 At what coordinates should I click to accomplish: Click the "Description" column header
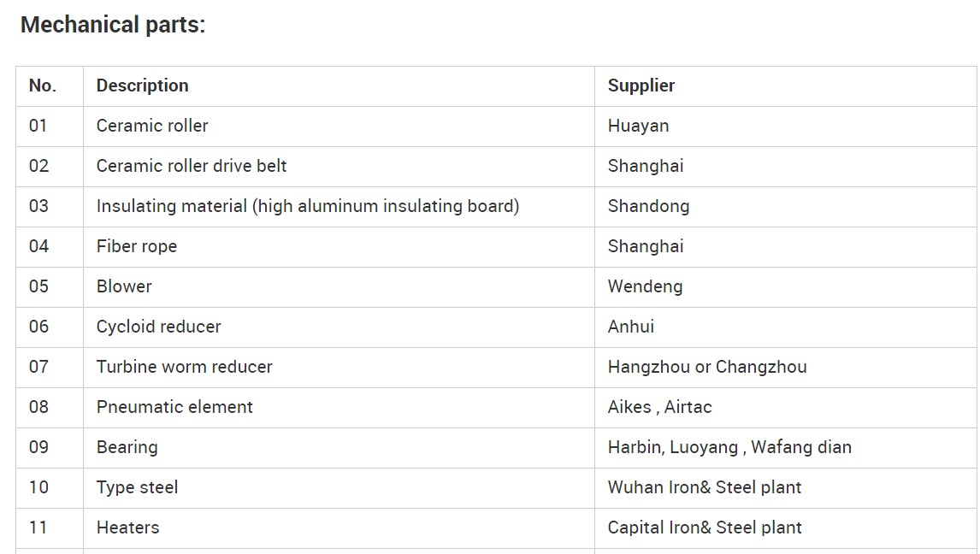coord(142,85)
